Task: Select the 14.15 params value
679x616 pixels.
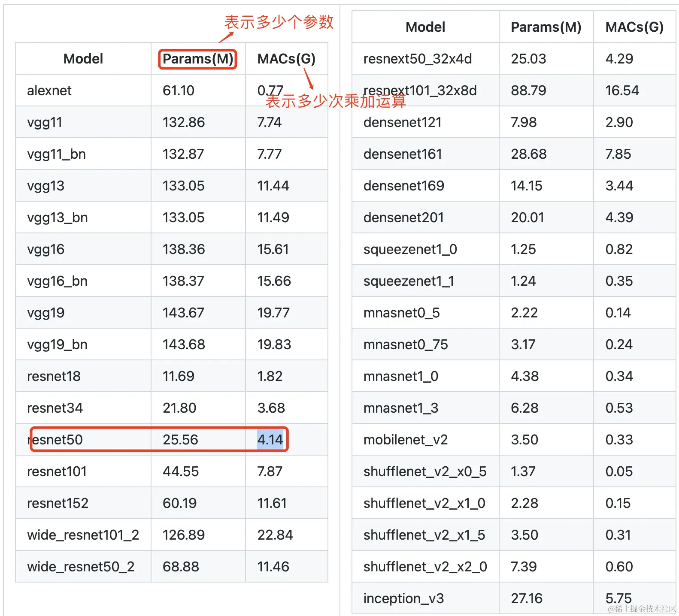Action: click(527, 186)
